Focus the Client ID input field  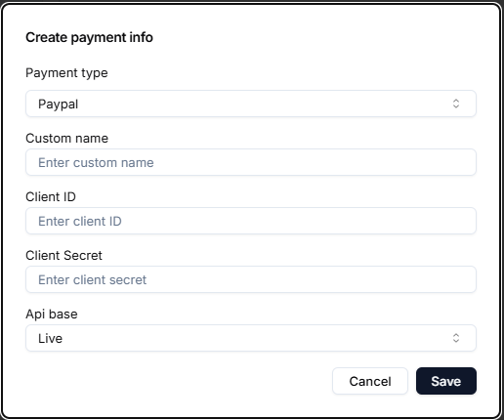pos(251,221)
